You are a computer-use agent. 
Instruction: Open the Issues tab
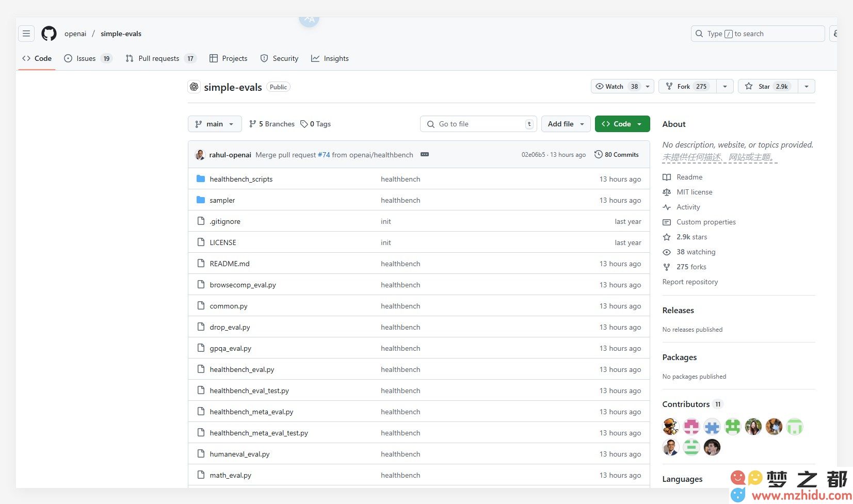[x=88, y=58]
